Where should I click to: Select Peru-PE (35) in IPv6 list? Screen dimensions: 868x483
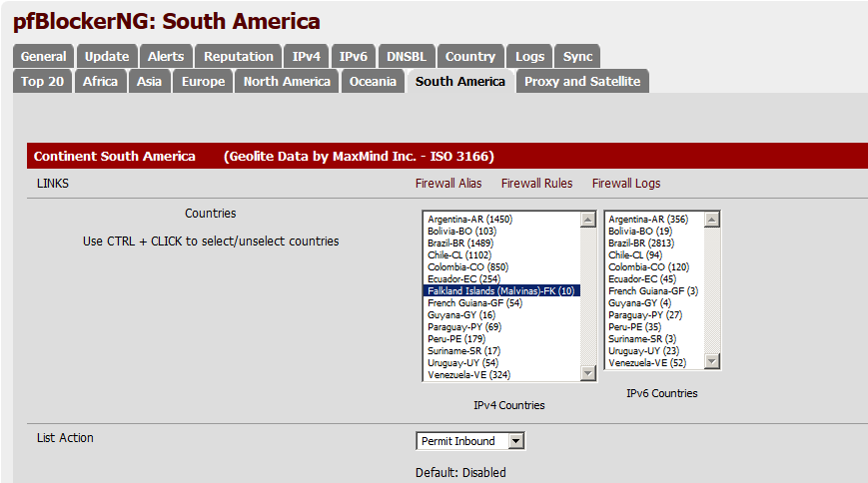click(654, 327)
